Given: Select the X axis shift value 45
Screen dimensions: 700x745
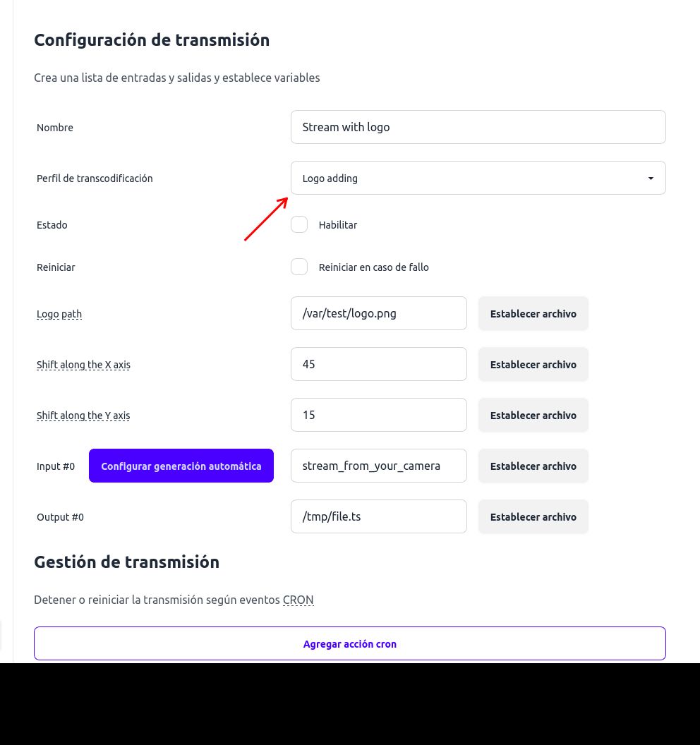Looking at the screenshot, I should (x=378, y=364).
